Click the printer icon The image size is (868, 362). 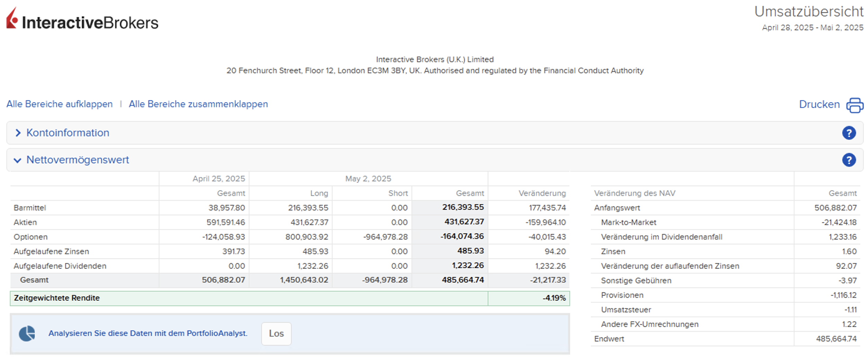pyautogui.click(x=854, y=105)
